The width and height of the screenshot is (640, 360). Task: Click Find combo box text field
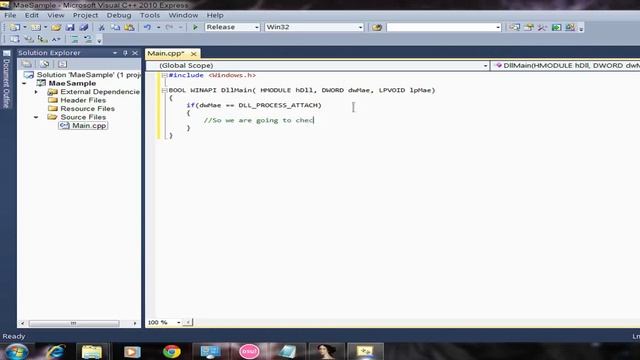click(440, 27)
